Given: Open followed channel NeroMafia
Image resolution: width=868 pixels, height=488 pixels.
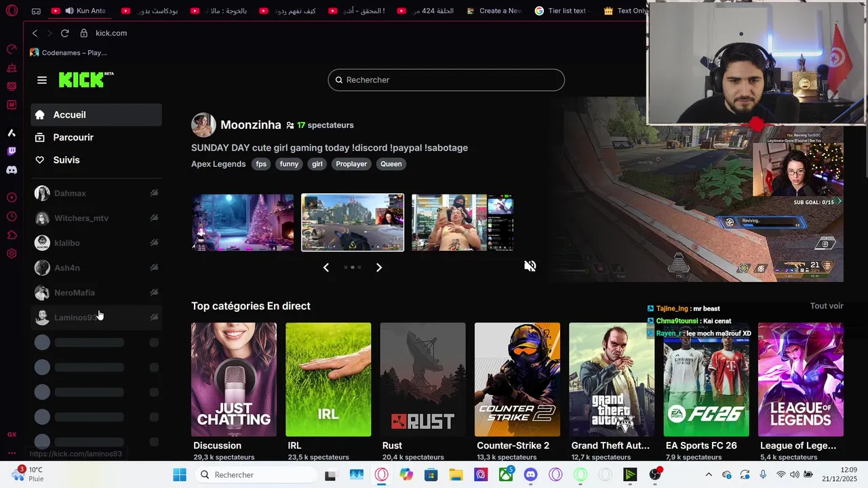Looking at the screenshot, I should coord(96,293).
